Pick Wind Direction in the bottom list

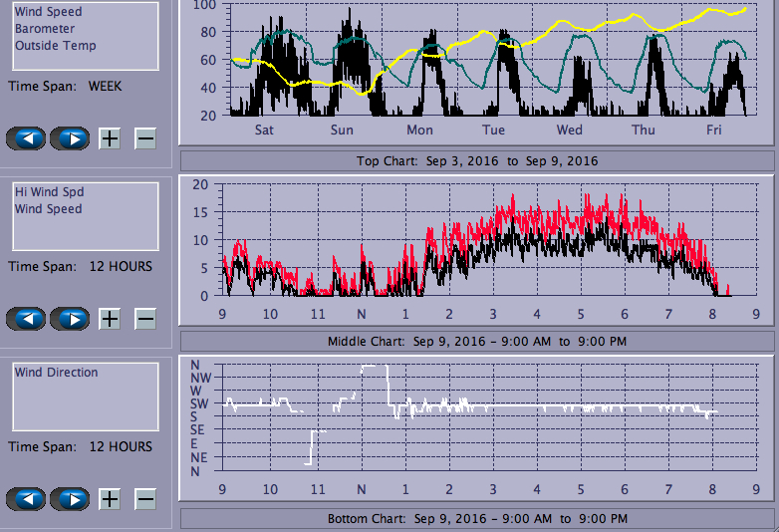[x=56, y=373]
